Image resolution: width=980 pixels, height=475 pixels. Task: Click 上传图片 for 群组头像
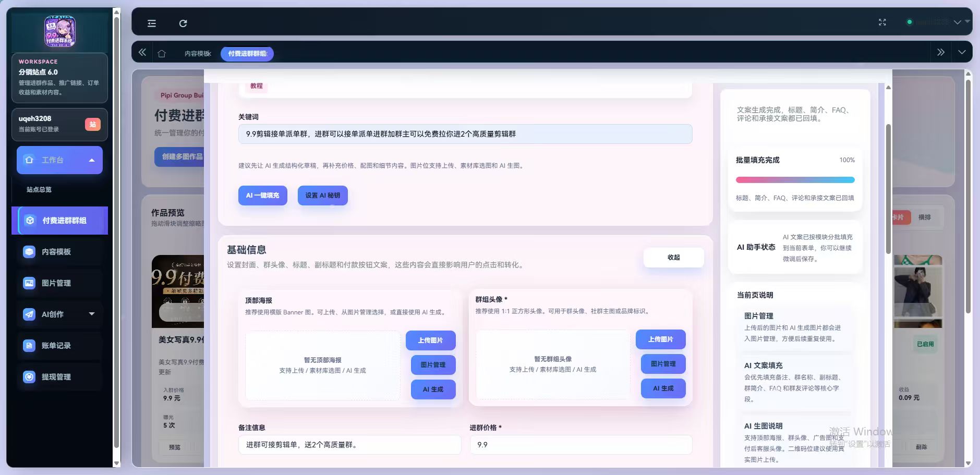[x=660, y=339]
